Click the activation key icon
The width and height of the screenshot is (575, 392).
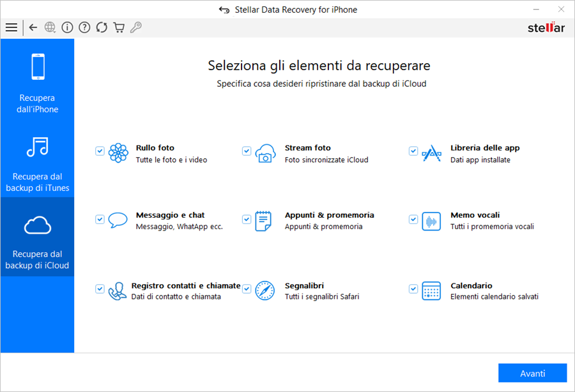(135, 27)
